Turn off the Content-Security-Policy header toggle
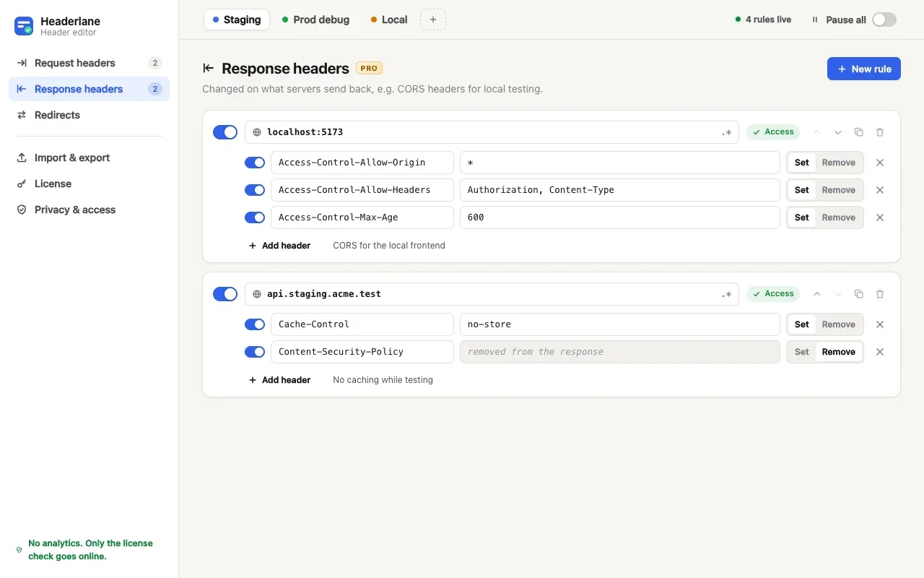924x578 pixels. 255,352
